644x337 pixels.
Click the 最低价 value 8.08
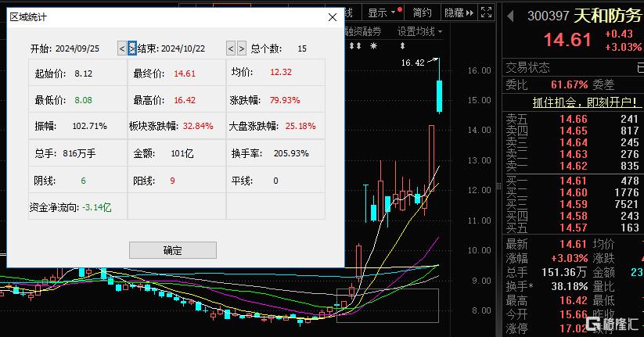(x=84, y=100)
